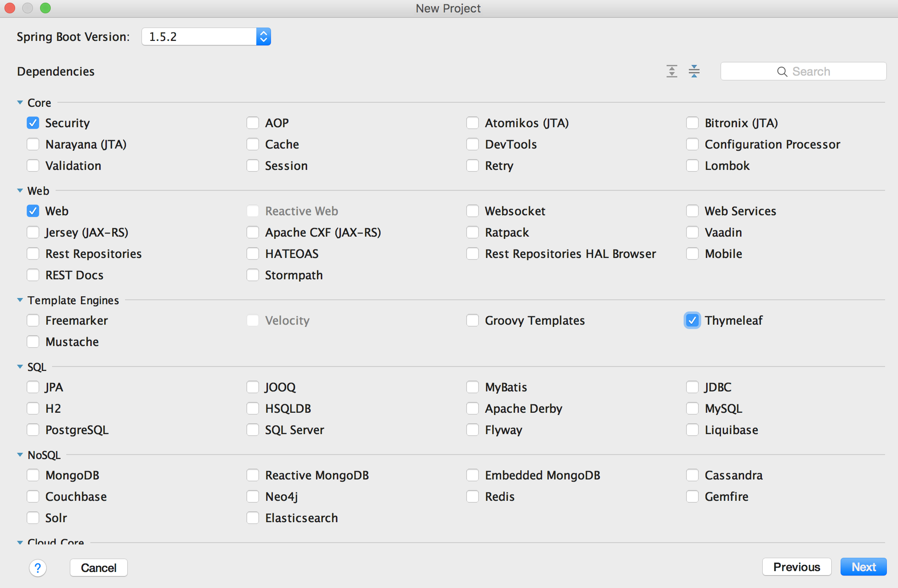Tick the JPA checkbox
The image size is (898, 588).
33,387
